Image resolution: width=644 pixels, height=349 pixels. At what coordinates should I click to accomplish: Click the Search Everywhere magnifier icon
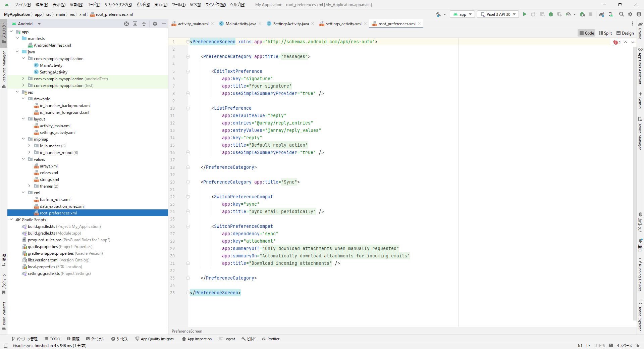pos(622,14)
